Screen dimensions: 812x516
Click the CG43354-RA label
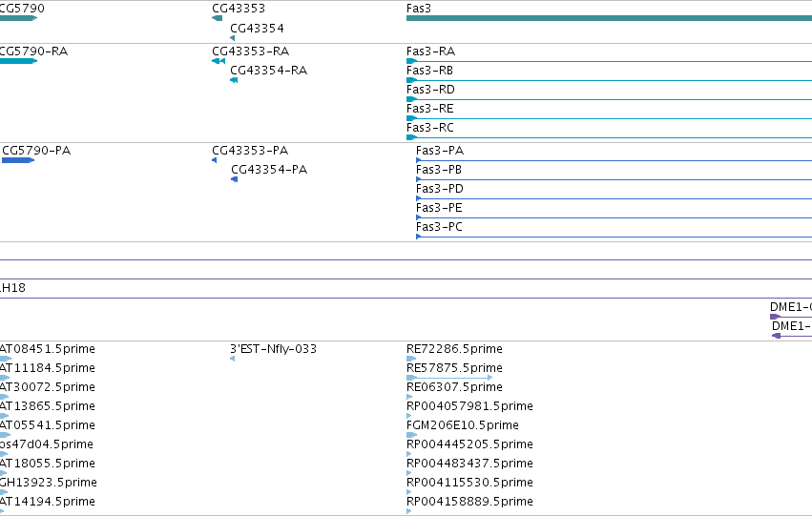click(x=269, y=71)
